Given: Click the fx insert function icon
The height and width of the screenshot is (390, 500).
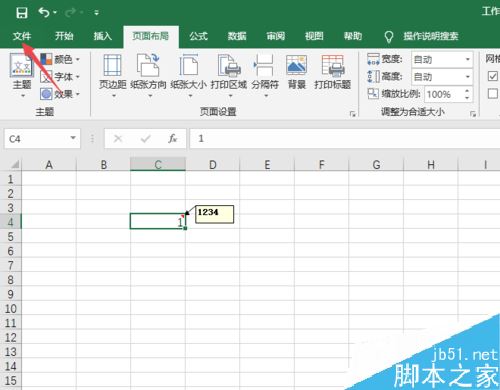Looking at the screenshot, I should [x=172, y=138].
